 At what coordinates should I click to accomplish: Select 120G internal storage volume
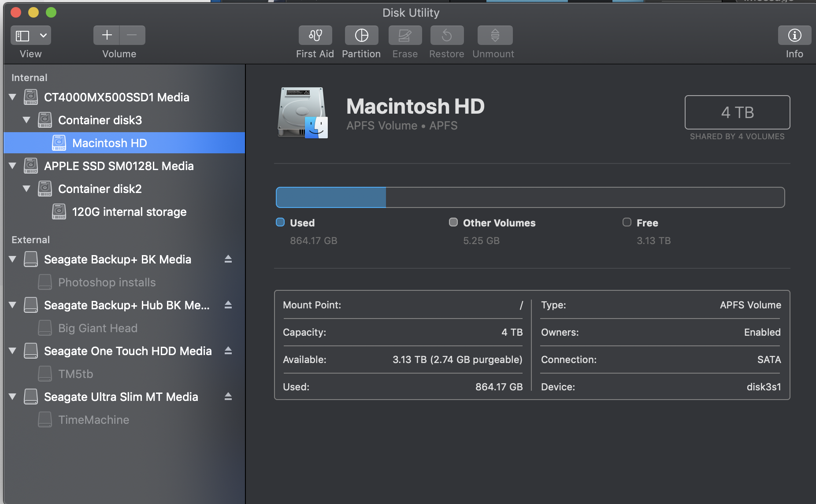click(x=124, y=211)
